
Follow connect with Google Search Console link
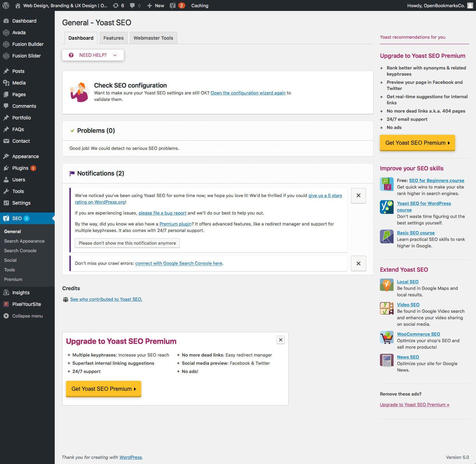point(179,263)
